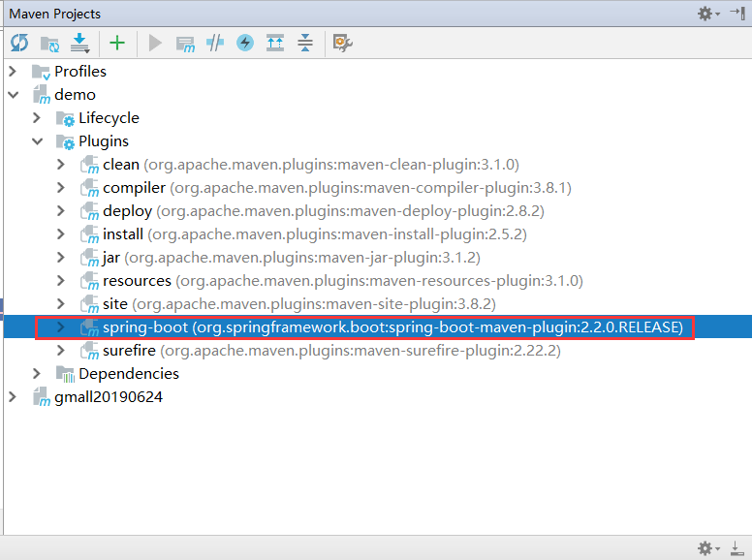
Task: Expand the spring-boot plugin goals
Action: (61, 327)
